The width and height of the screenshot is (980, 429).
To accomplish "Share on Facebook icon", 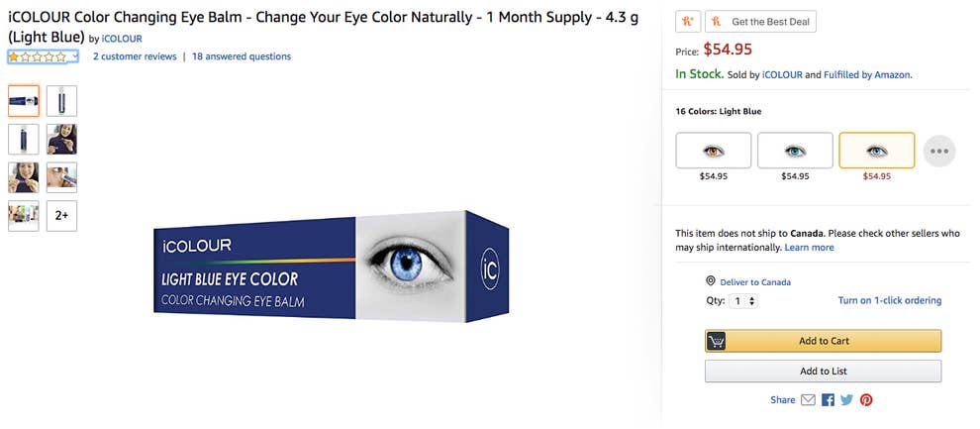I will [x=828, y=400].
